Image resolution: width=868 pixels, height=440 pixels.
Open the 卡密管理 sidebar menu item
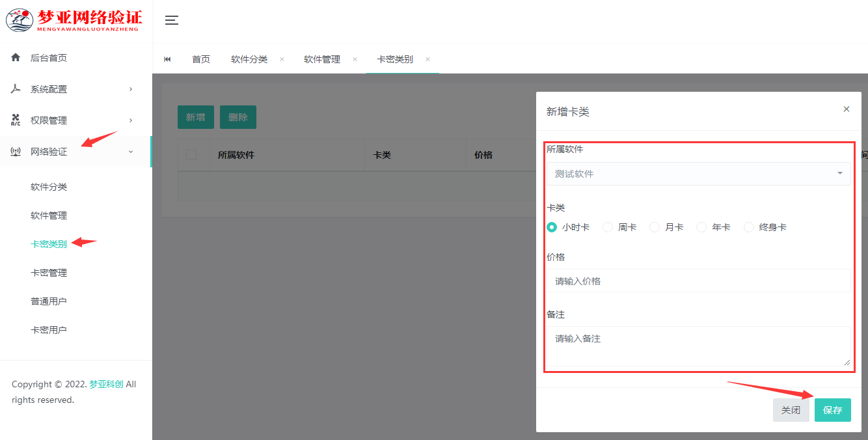pyautogui.click(x=49, y=272)
